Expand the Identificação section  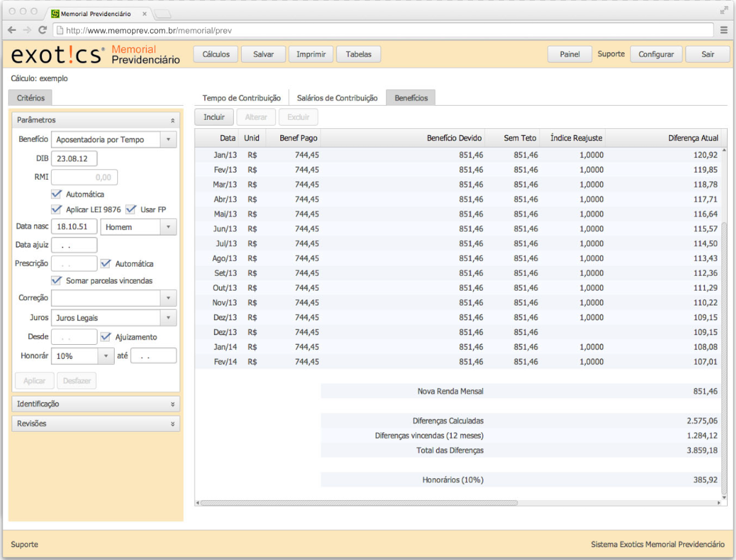click(172, 404)
